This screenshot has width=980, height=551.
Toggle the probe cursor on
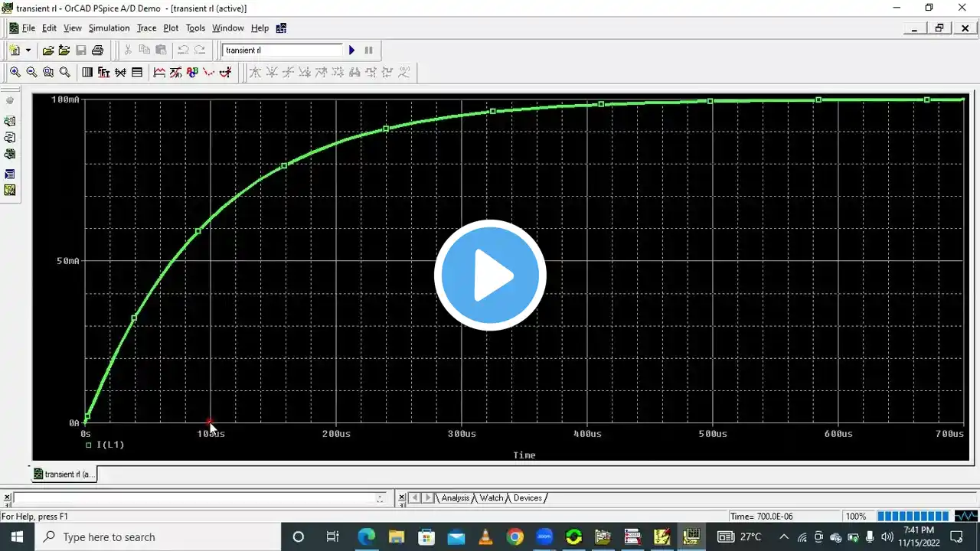pyautogui.click(x=225, y=72)
